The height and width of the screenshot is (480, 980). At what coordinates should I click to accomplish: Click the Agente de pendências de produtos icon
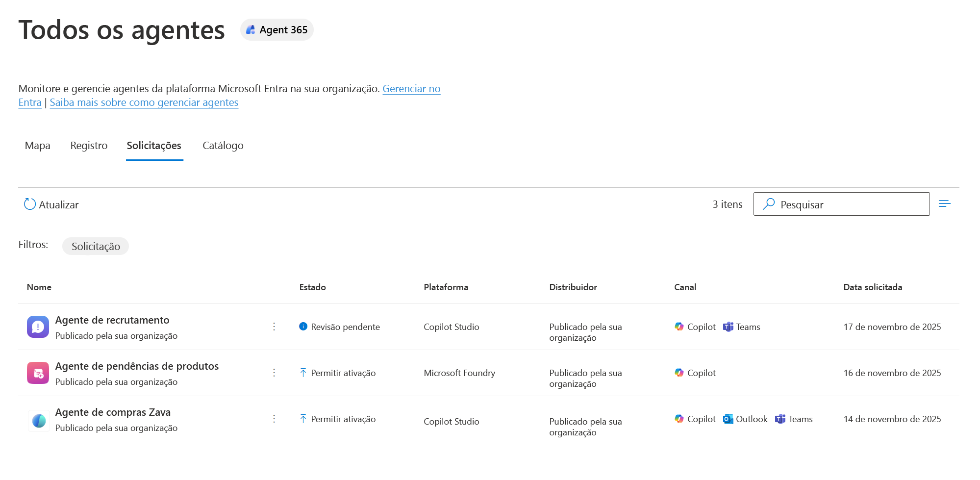38,373
